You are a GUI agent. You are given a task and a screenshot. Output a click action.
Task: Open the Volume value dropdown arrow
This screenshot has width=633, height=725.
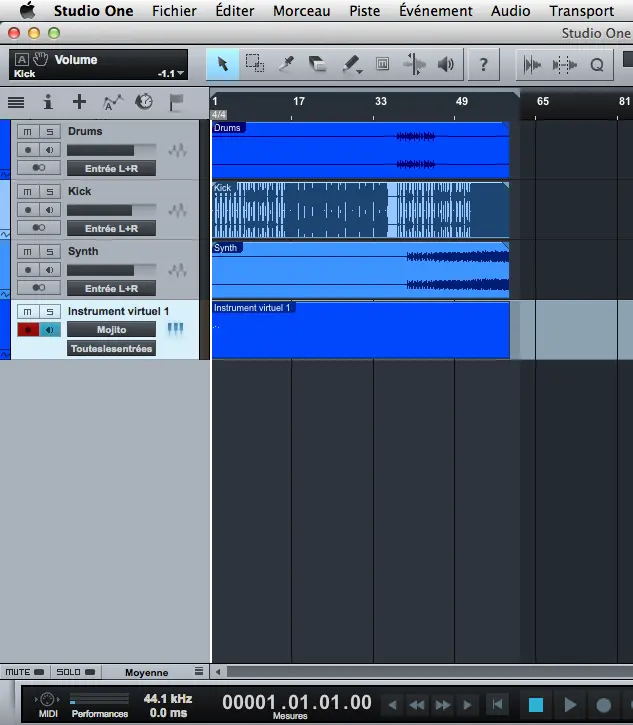(x=181, y=73)
